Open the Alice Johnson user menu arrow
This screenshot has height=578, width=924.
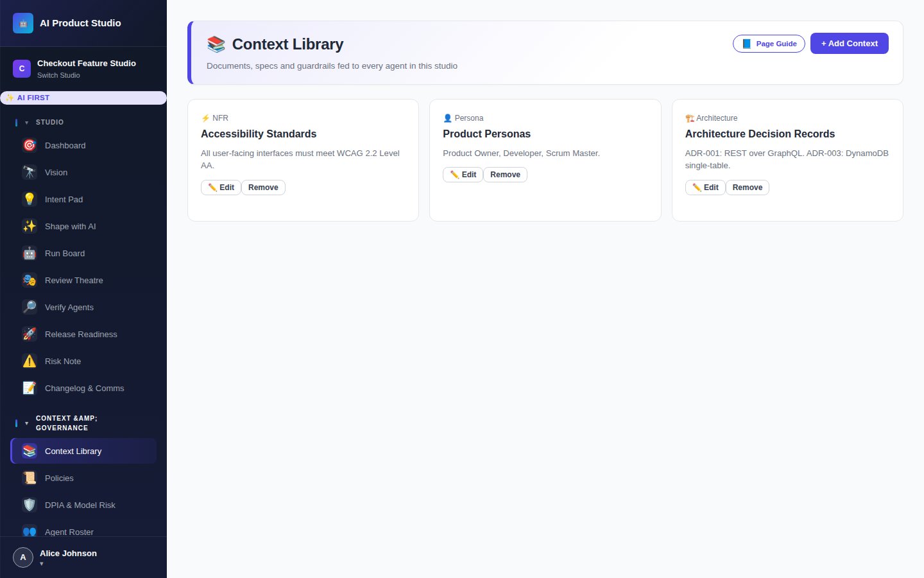pyautogui.click(x=42, y=564)
